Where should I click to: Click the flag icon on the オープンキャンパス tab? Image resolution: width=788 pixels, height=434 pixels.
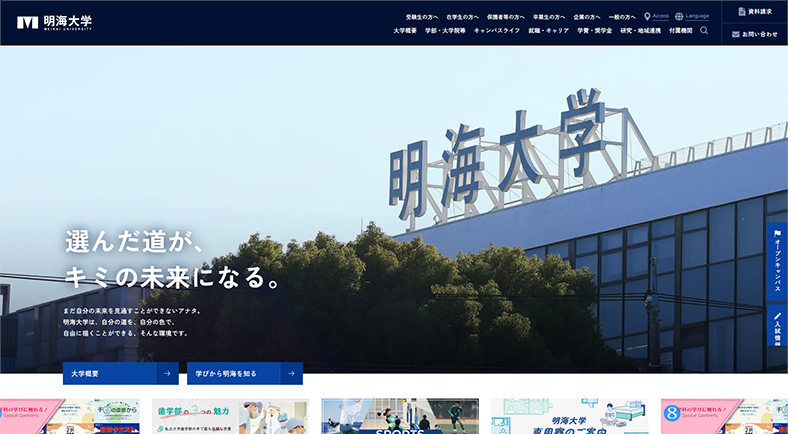point(777,235)
